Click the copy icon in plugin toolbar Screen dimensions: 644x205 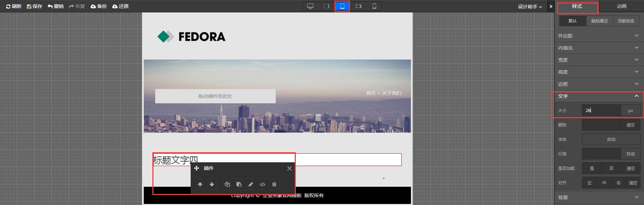tap(227, 184)
